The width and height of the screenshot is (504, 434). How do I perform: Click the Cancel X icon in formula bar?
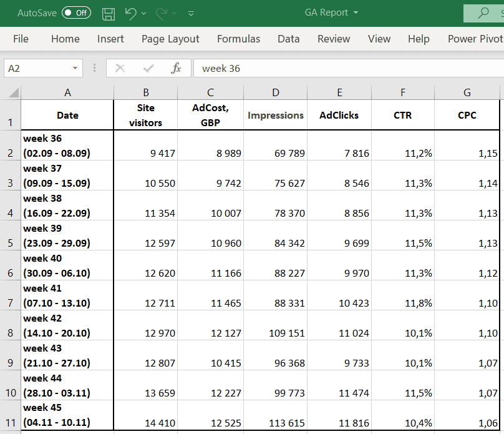pos(120,68)
